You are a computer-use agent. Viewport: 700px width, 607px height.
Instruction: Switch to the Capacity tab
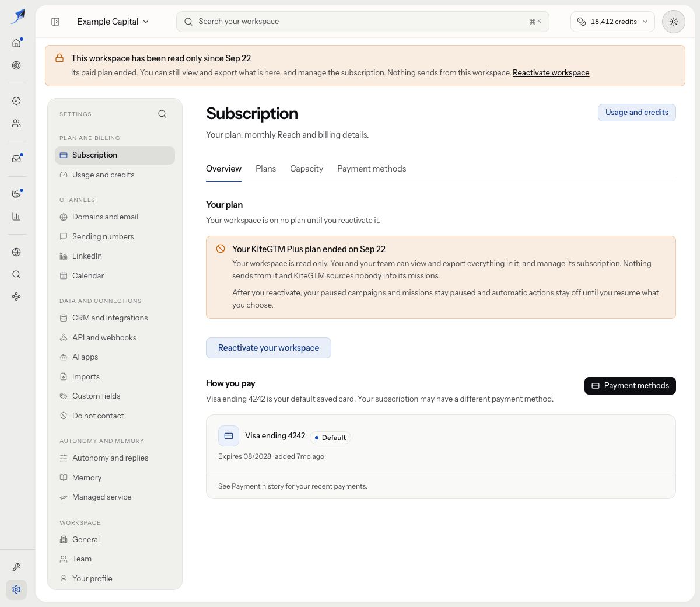click(x=306, y=169)
